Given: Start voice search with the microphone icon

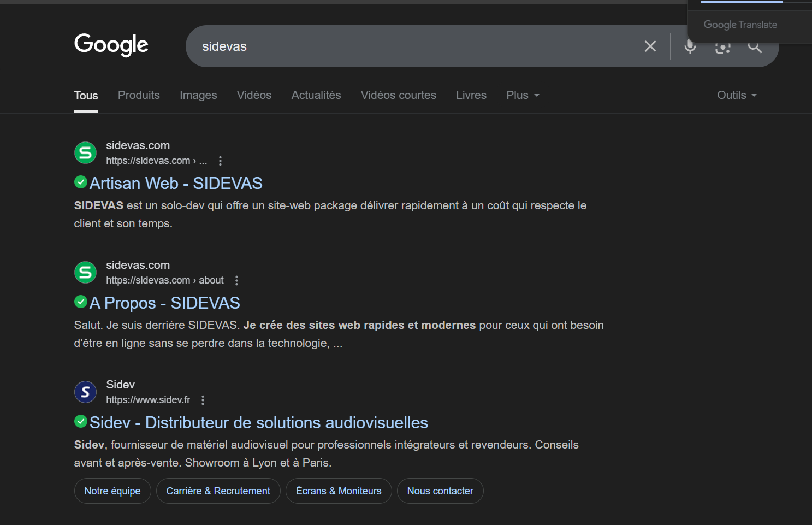Looking at the screenshot, I should click(690, 47).
